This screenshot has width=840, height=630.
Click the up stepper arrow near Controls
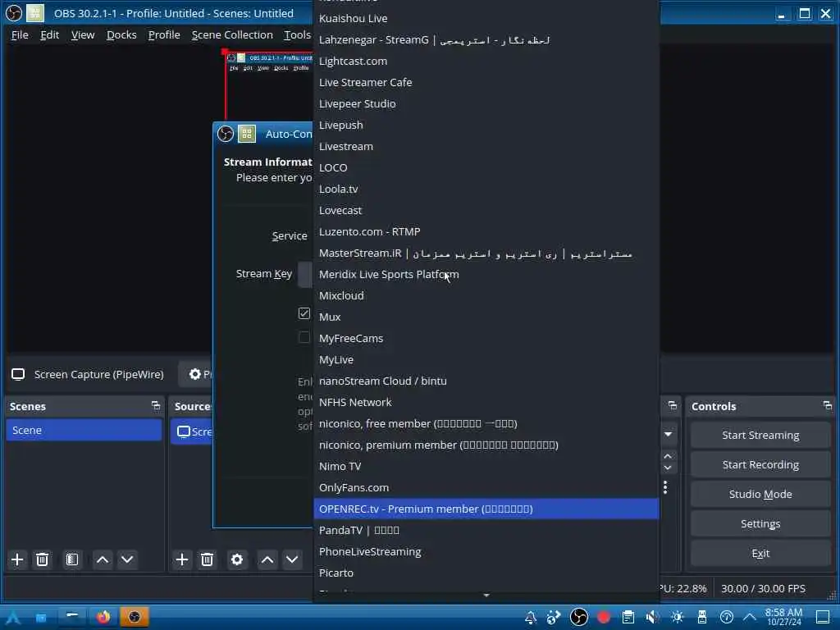[668, 456]
